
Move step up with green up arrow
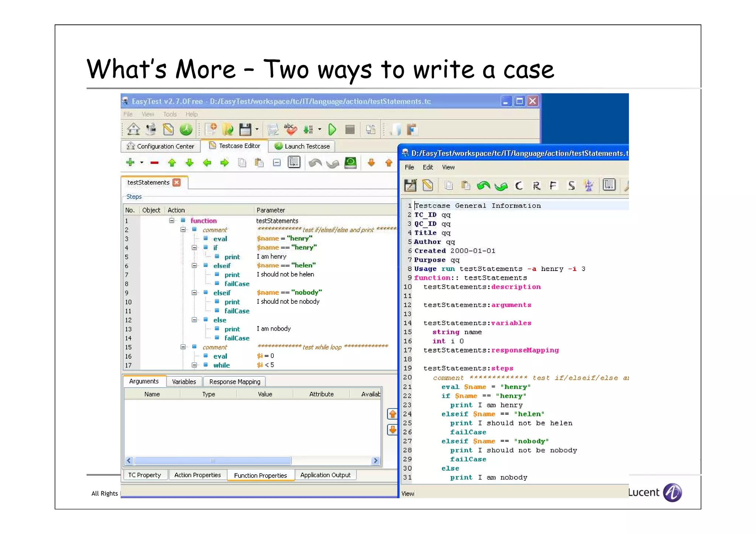(172, 163)
